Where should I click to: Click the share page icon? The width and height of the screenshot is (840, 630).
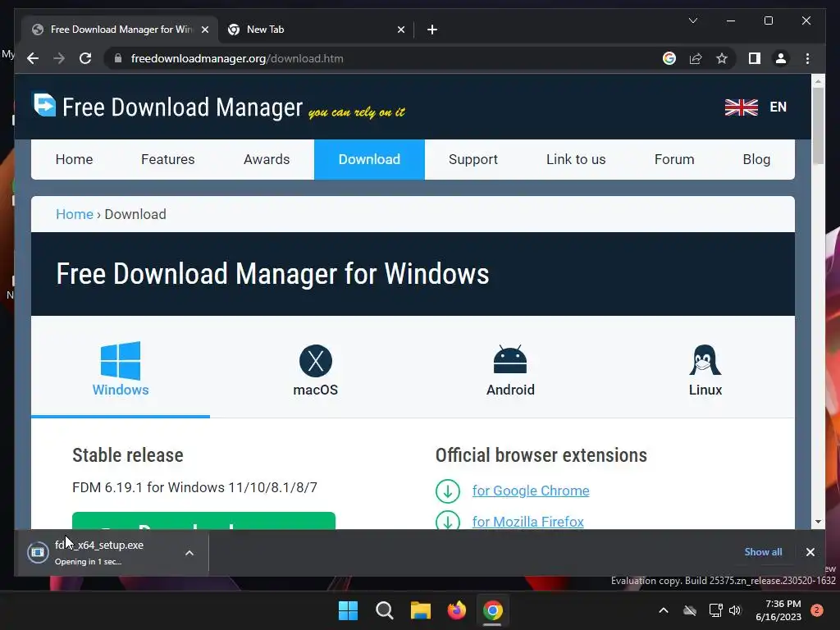(x=696, y=58)
